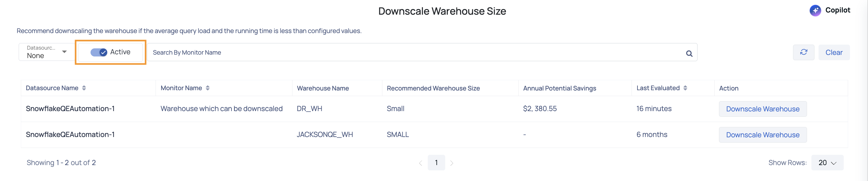This screenshot has height=181, width=868.
Task: Open the Copilot assistant icon
Action: 815,11
